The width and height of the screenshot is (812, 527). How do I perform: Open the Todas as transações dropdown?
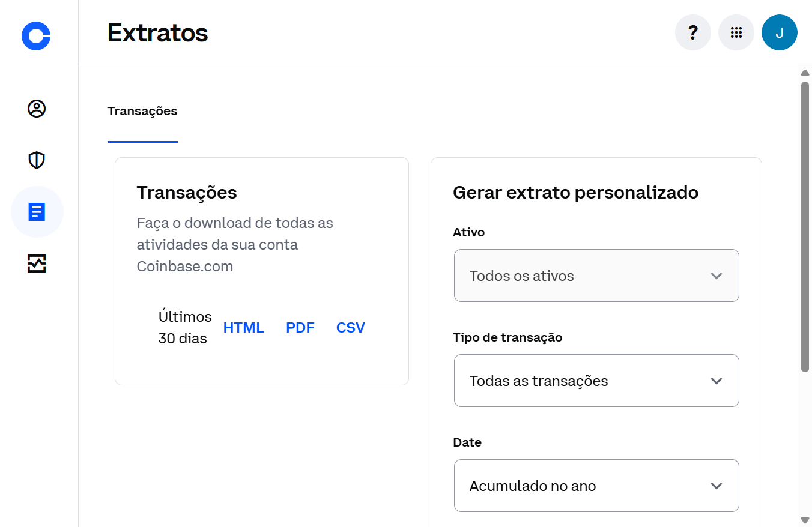click(596, 381)
